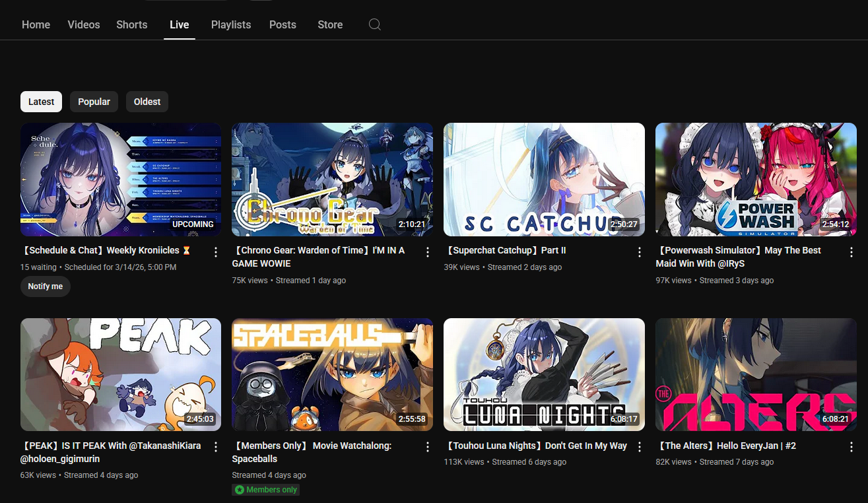This screenshot has height=503, width=868.
Task: Open title Don't Get In My Way
Action: 535,446
